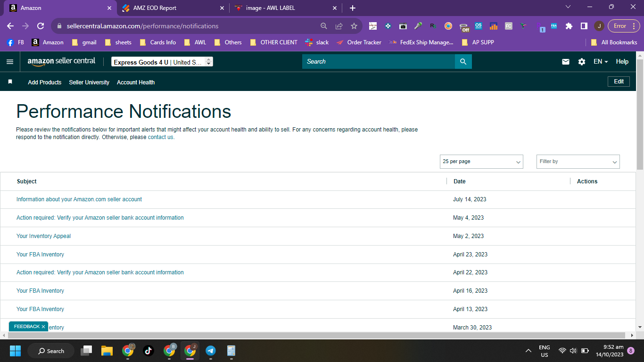Click the Edit button in navigation bar
644x362 pixels.
click(619, 82)
